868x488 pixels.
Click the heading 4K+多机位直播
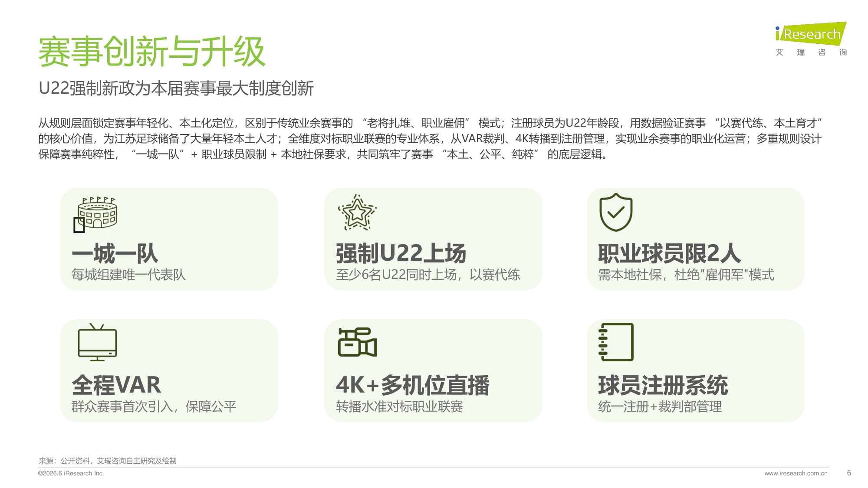[x=413, y=385]
